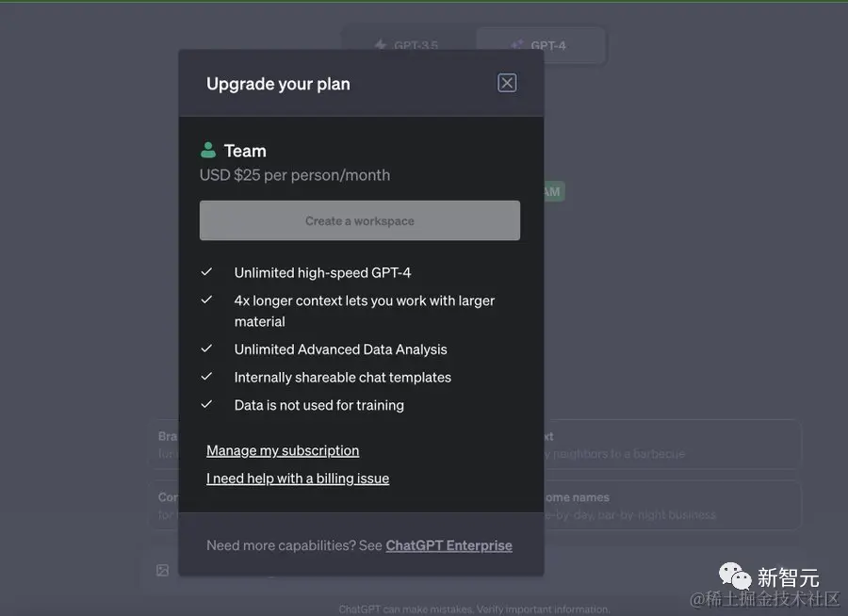Viewport: 848px width, 616px height.
Task: Click the "Upgrade your plan" title
Action: (x=278, y=84)
